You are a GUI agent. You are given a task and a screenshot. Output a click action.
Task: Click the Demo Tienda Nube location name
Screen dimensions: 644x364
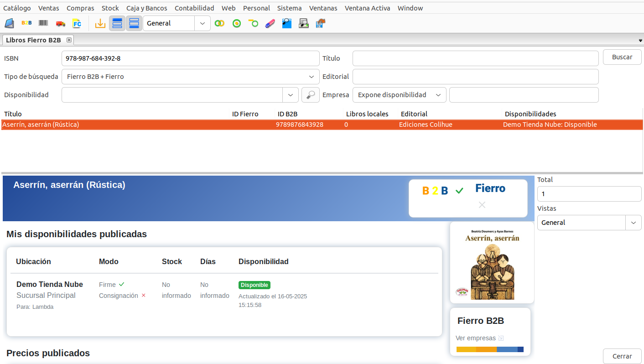50,284
